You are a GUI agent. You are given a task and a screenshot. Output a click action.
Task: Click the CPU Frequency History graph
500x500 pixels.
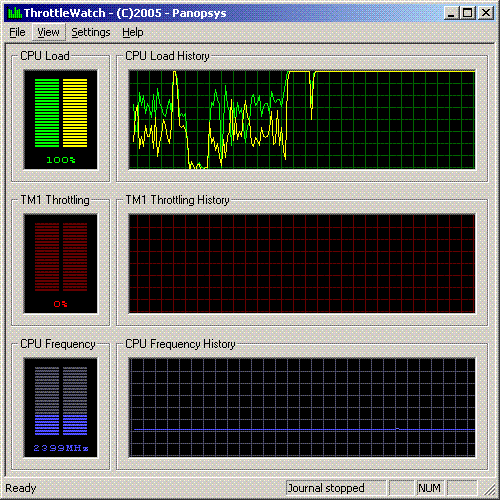pyautogui.click(x=302, y=408)
